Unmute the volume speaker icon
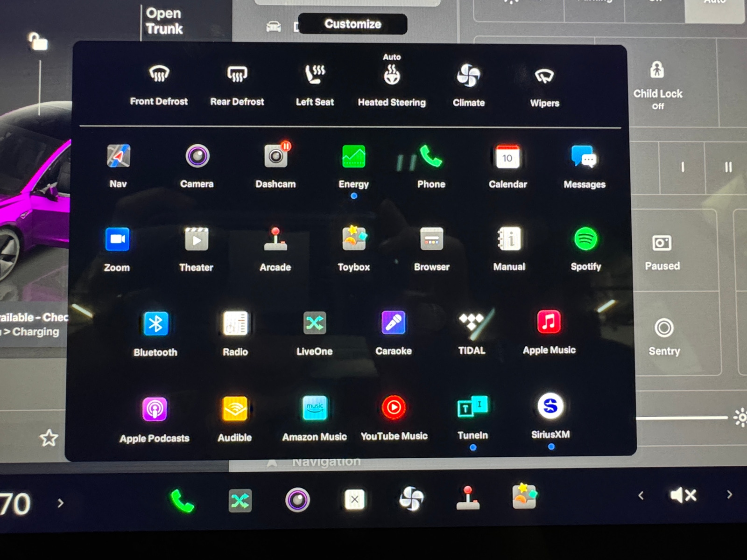The height and width of the screenshot is (560, 747). click(684, 495)
